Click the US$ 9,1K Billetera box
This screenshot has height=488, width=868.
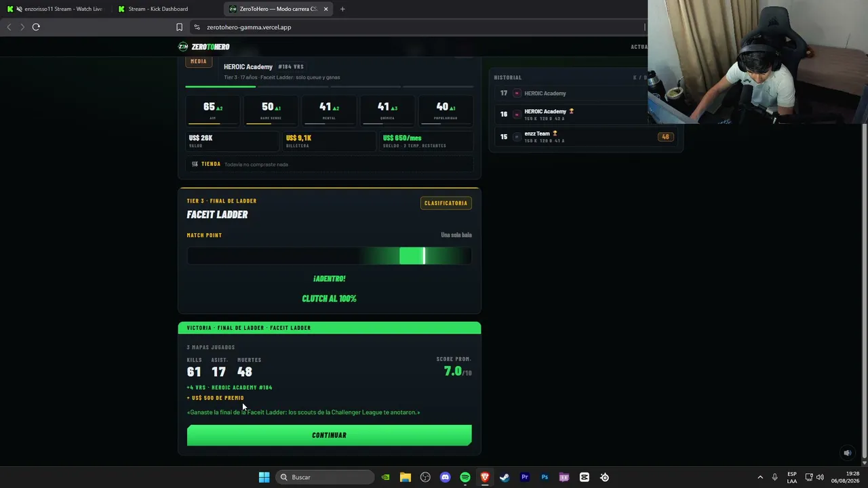tap(330, 141)
